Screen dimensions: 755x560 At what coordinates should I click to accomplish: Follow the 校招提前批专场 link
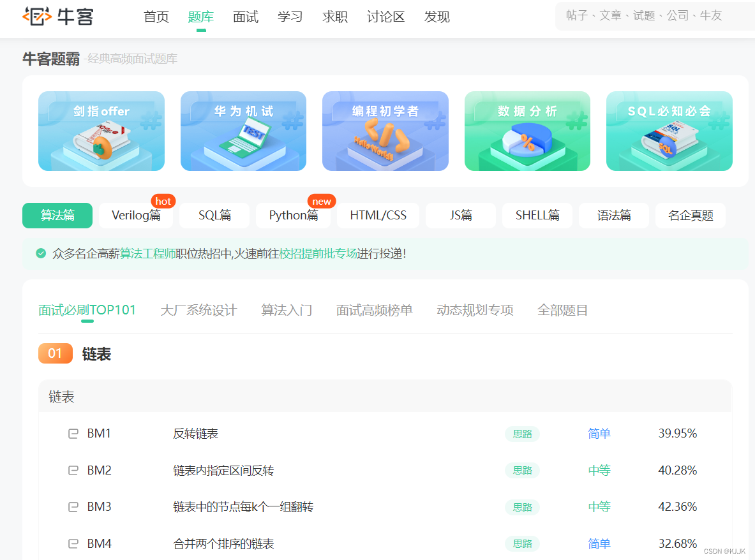pos(318,254)
